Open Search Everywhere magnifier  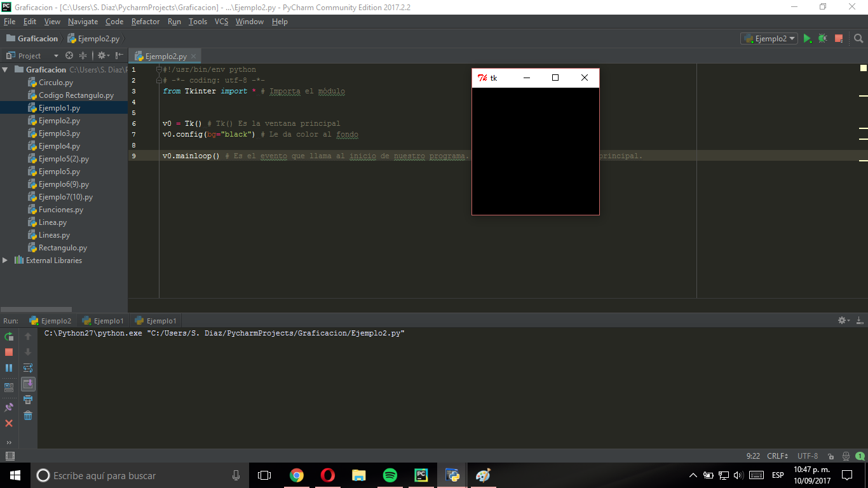[858, 38]
